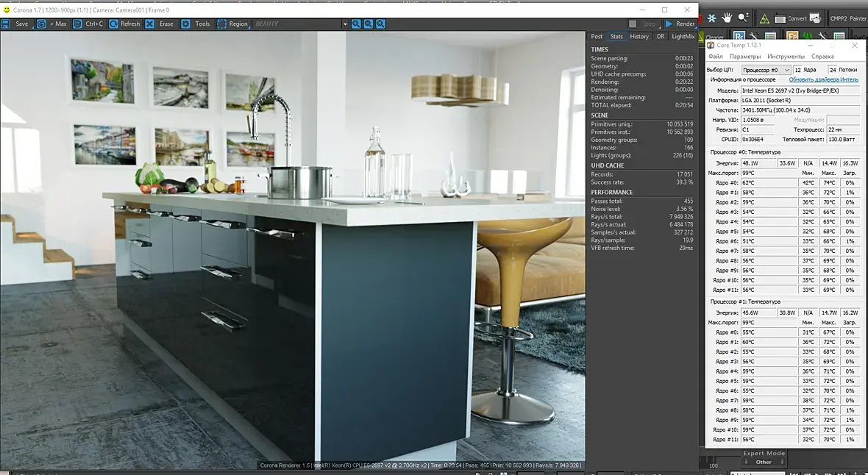Click the Напр. VID value 1.0508 в
Screen dimensions: 868x475
pyautogui.click(x=758, y=120)
